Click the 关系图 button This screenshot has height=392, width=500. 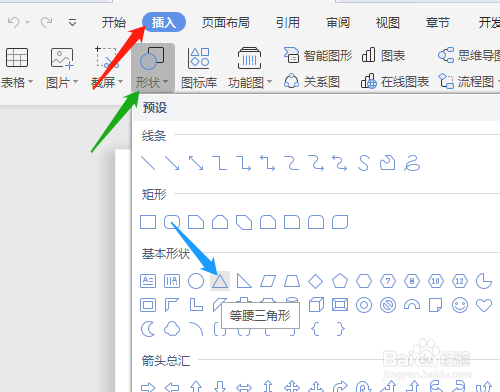pos(312,81)
